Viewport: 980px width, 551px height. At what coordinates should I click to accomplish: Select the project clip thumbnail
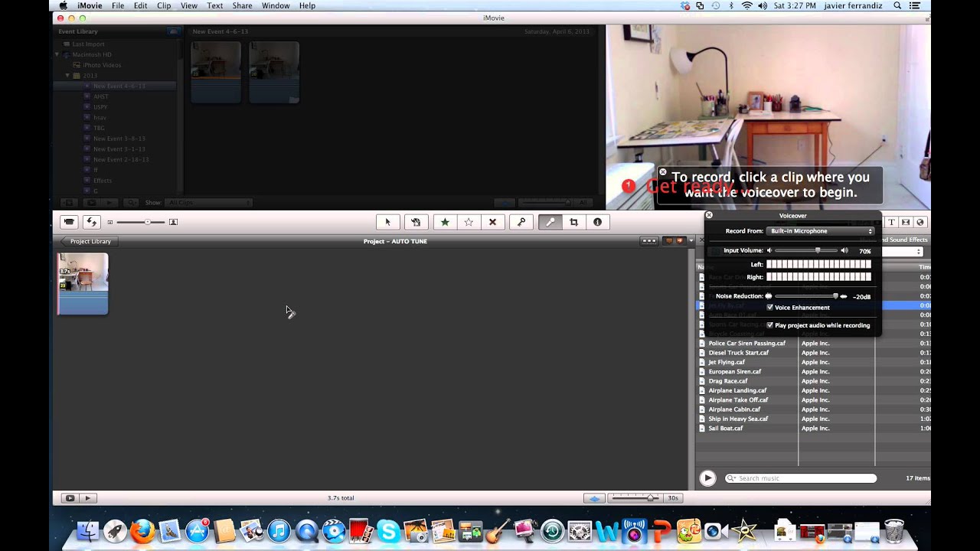pos(83,284)
